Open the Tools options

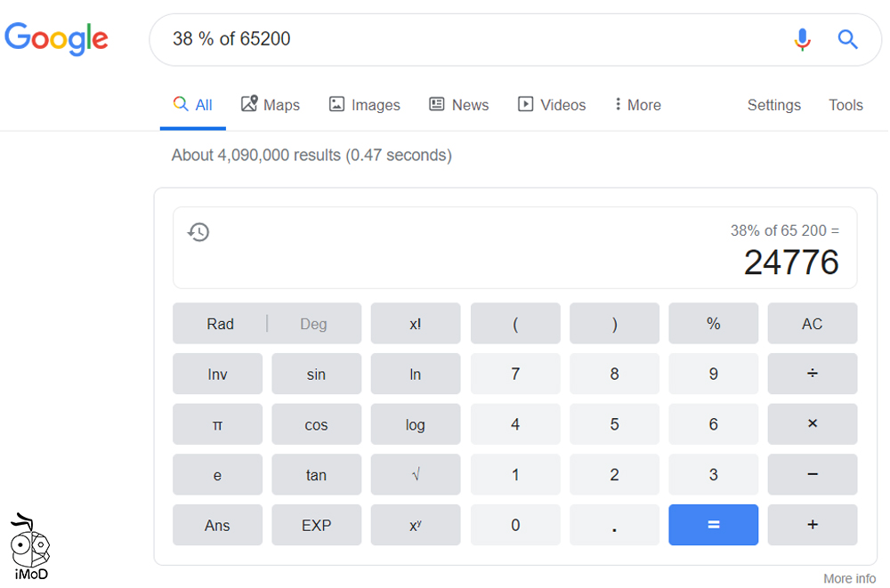point(845,104)
